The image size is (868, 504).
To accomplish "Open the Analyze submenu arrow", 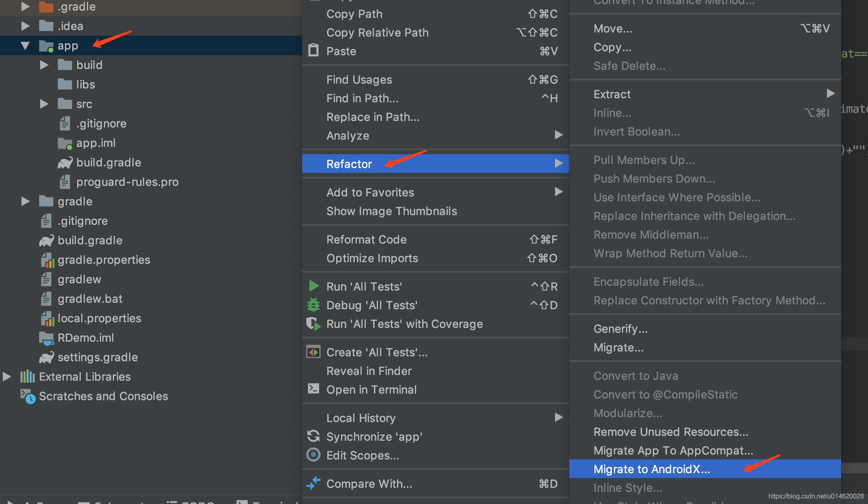I will point(559,135).
